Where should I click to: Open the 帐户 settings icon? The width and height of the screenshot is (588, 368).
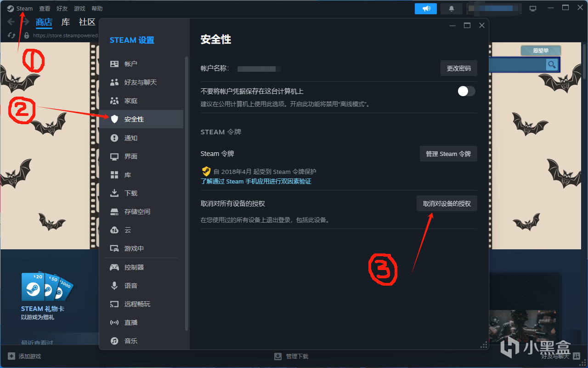(x=114, y=64)
